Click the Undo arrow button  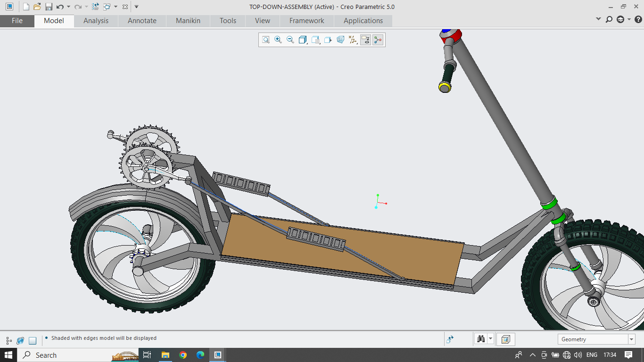click(60, 7)
